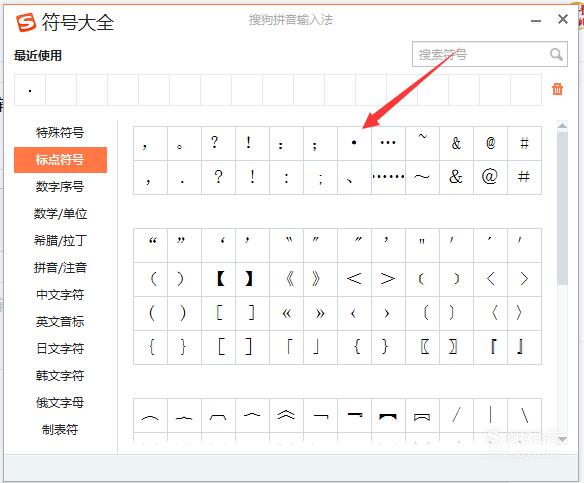This screenshot has height=483, width=584.
Task: Select the 标点符号 category
Action: pyautogui.click(x=60, y=160)
